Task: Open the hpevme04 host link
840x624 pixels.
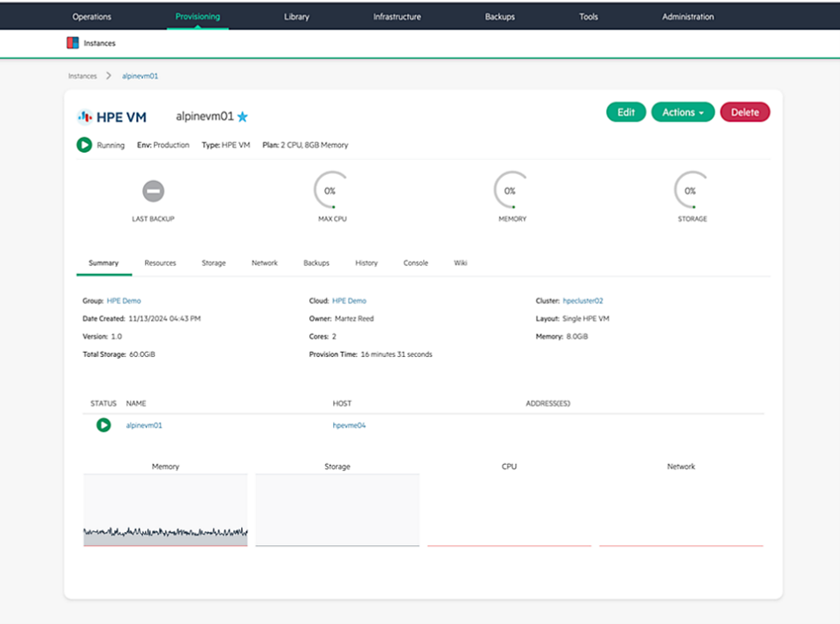Action: pyautogui.click(x=349, y=425)
